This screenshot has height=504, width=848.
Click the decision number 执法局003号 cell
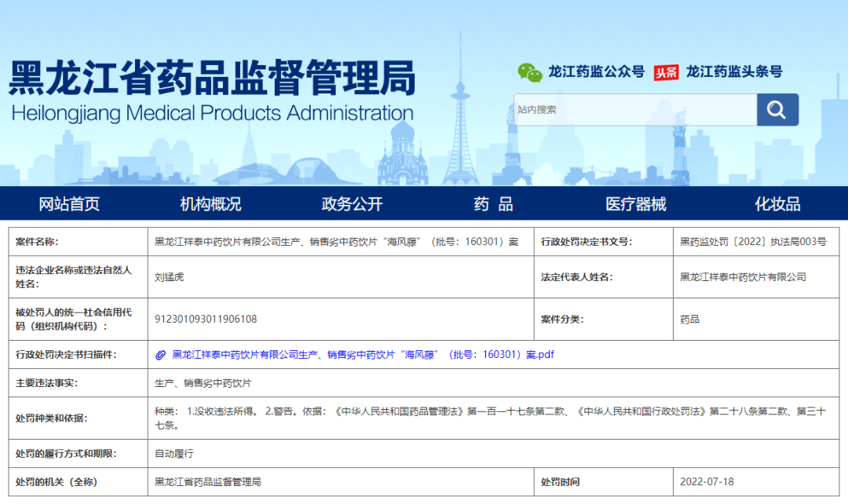pos(752,242)
